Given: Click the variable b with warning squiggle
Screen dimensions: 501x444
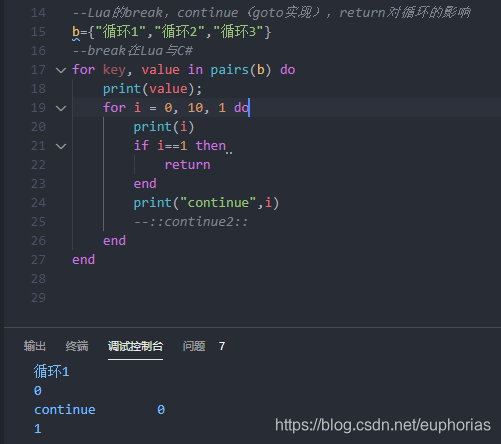Looking at the screenshot, I should pyautogui.click(x=76, y=32).
